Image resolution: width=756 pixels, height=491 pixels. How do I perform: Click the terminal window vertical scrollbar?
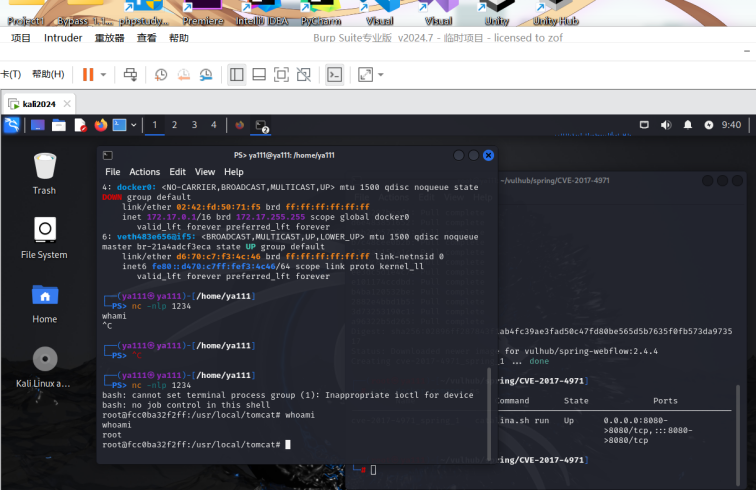[489, 400]
